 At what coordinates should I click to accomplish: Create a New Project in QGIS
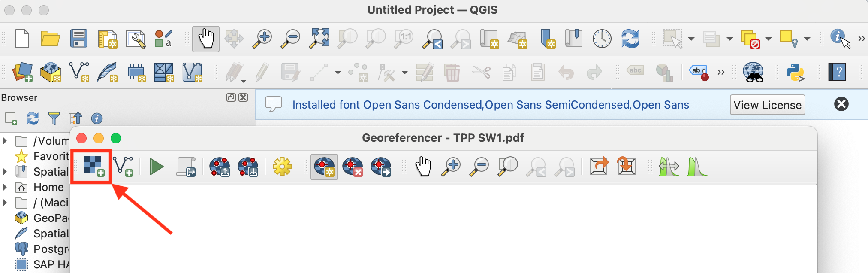tap(22, 39)
